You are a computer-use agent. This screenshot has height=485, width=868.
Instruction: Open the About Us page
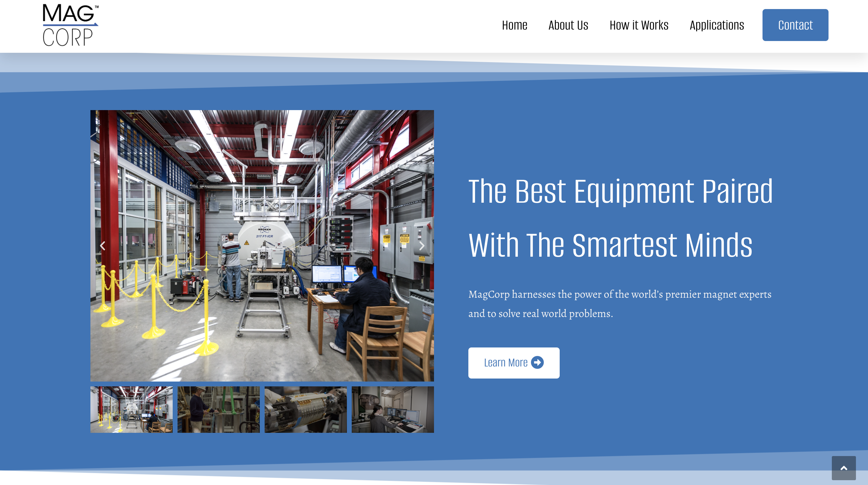[568, 25]
